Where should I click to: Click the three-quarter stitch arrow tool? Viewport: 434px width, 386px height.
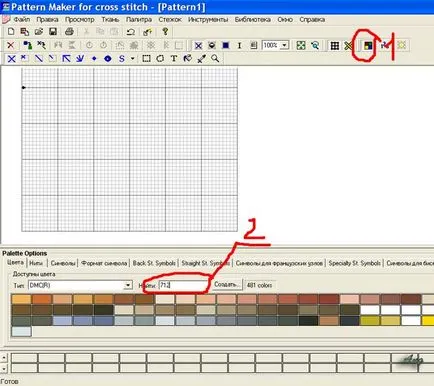[66, 59]
